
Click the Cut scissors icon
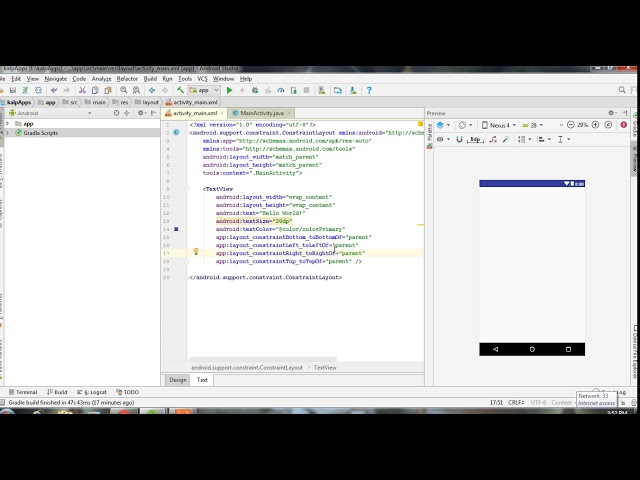[82, 90]
